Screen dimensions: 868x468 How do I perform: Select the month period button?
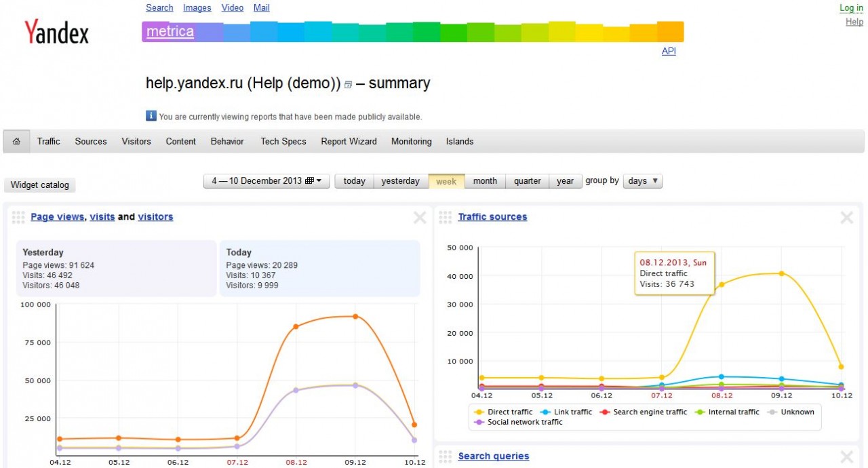pyautogui.click(x=485, y=181)
